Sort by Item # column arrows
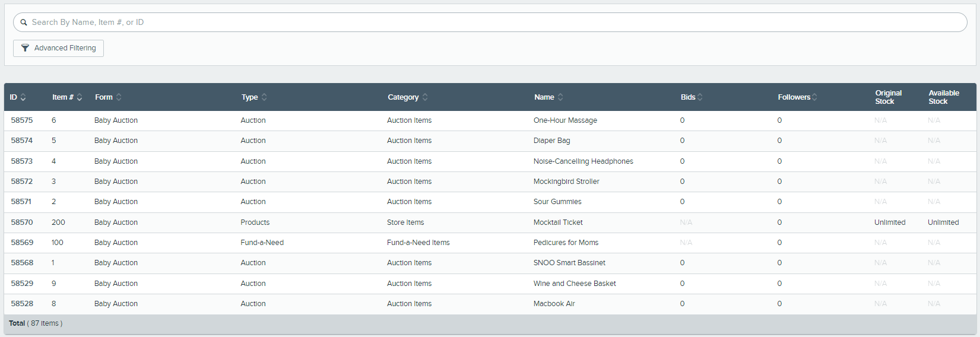 80,97
